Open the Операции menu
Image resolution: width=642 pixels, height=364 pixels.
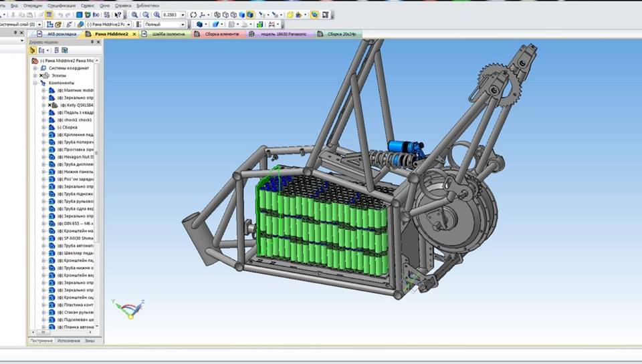[x=33, y=5]
